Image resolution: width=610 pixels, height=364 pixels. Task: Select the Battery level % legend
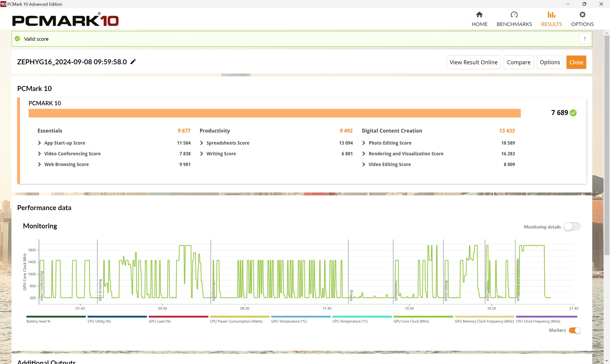click(x=56, y=320)
